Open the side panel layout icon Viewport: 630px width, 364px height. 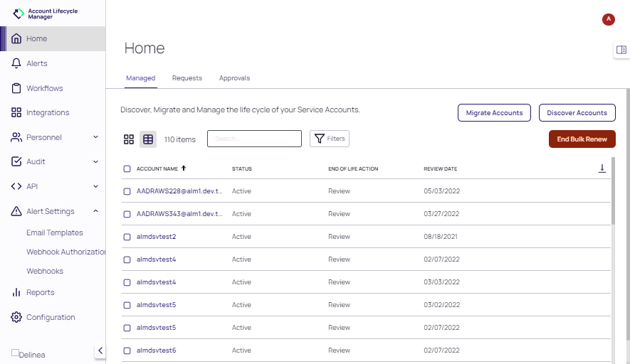pos(621,50)
